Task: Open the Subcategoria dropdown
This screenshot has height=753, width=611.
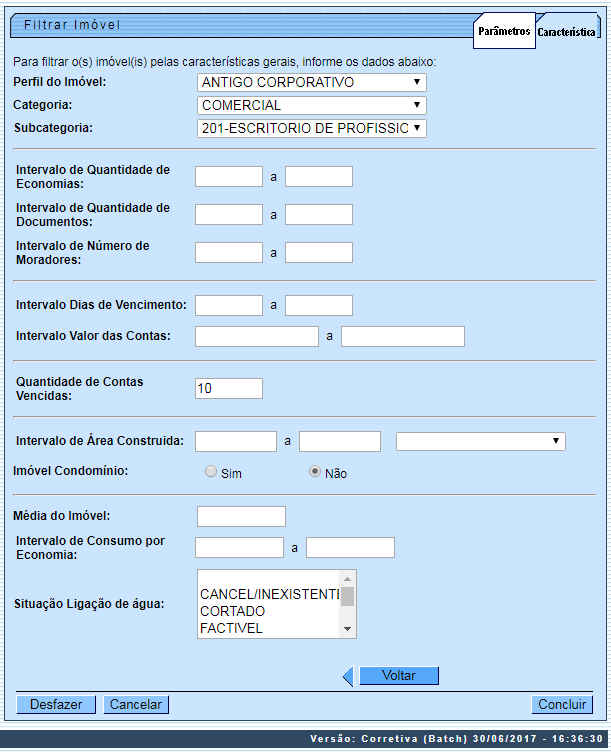Action: pyautogui.click(x=312, y=128)
